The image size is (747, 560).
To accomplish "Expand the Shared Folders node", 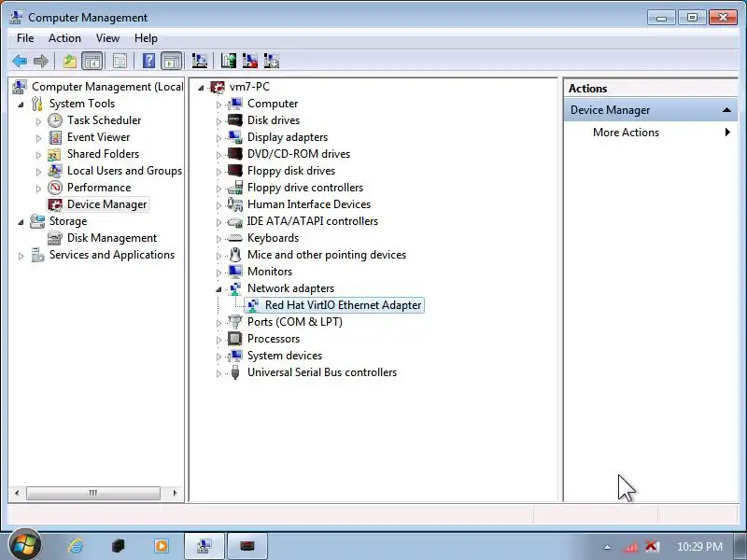I will [x=38, y=155].
